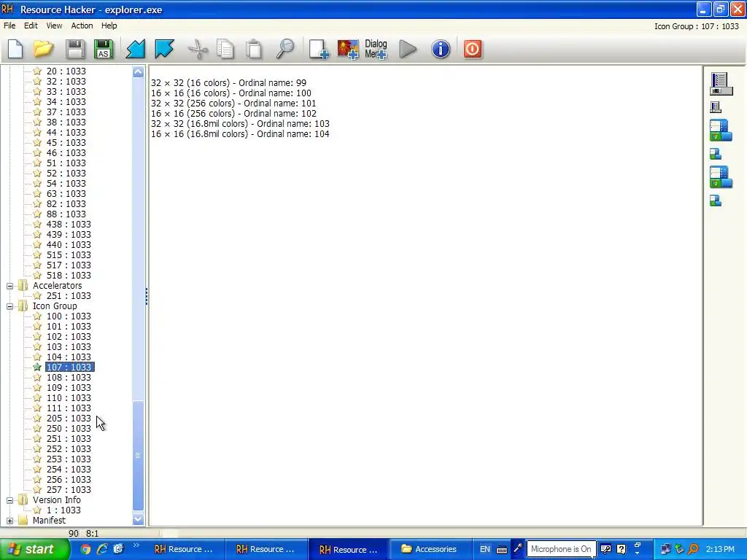Image resolution: width=747 pixels, height=560 pixels.
Task: Click the first large icon preview thumbnail
Action: tap(721, 84)
